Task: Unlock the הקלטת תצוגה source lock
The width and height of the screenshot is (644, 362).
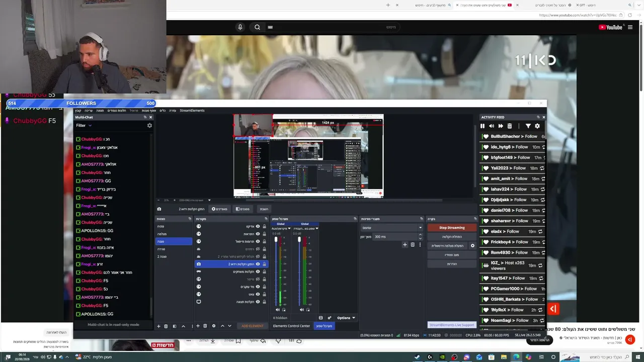Action: tap(264, 302)
